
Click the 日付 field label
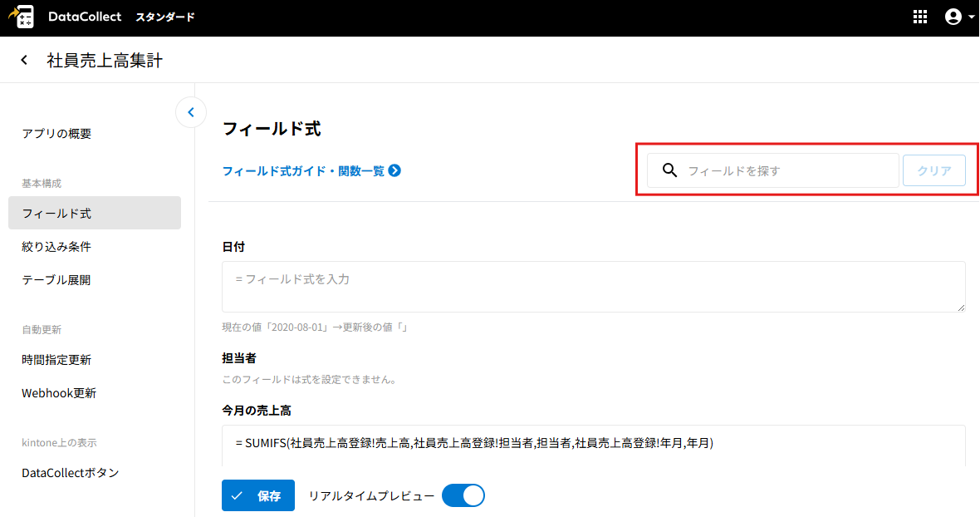pyautogui.click(x=233, y=247)
